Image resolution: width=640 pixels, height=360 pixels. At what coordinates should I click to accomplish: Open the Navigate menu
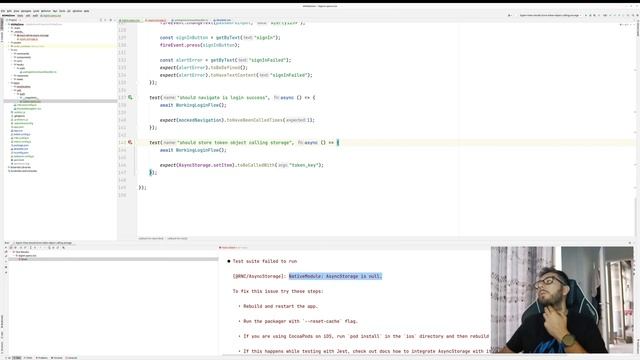[26, 11]
